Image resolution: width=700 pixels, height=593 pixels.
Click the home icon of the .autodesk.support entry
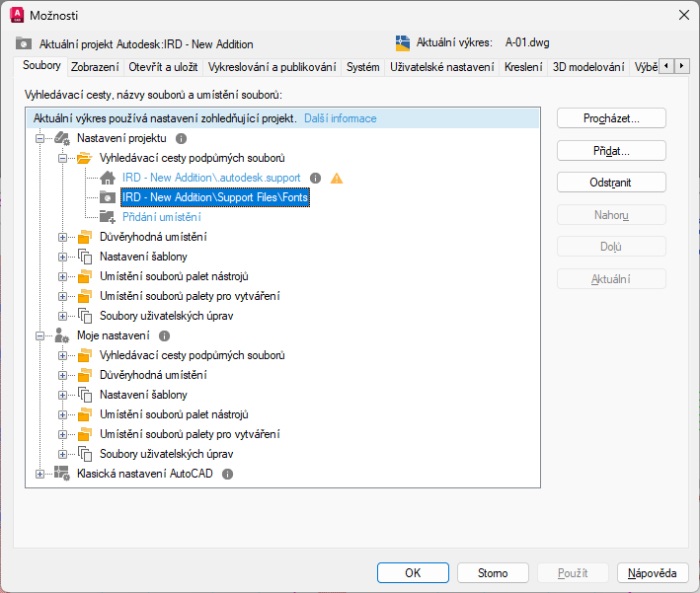coord(108,179)
